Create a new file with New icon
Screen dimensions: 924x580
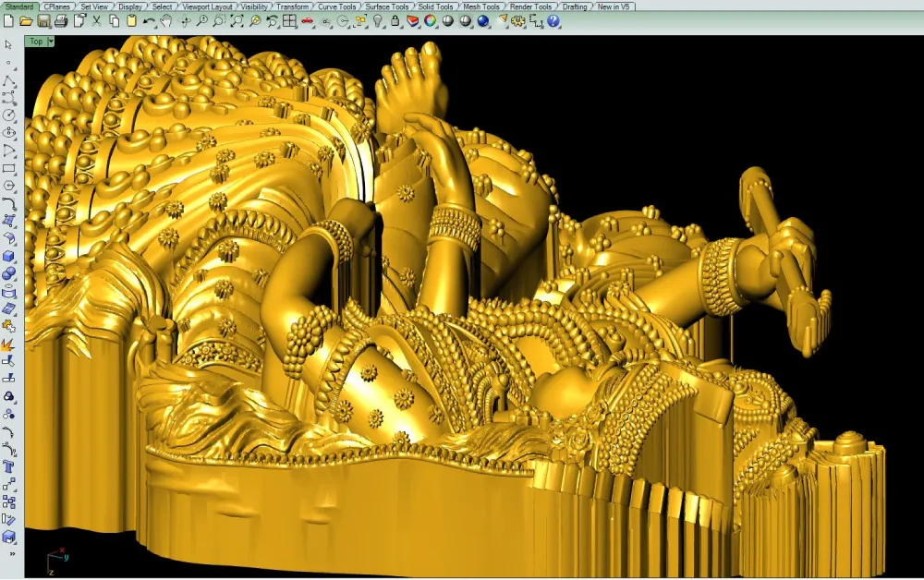point(8,21)
